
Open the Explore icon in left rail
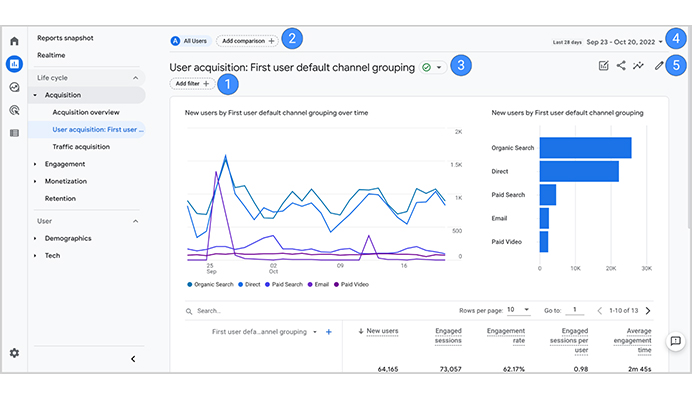point(14,87)
